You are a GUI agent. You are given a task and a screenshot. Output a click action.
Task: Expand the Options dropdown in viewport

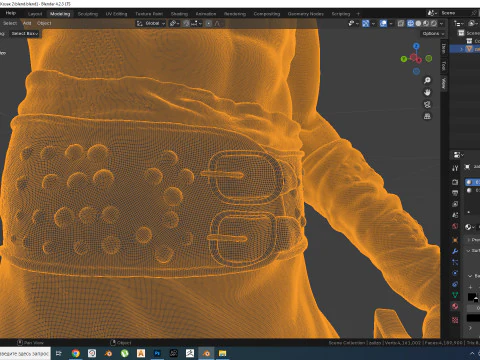click(433, 34)
